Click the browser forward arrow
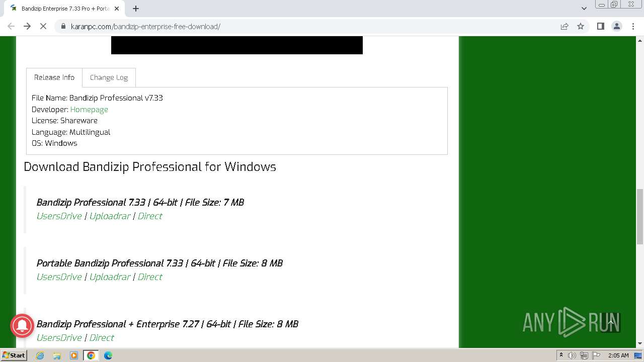 27,26
